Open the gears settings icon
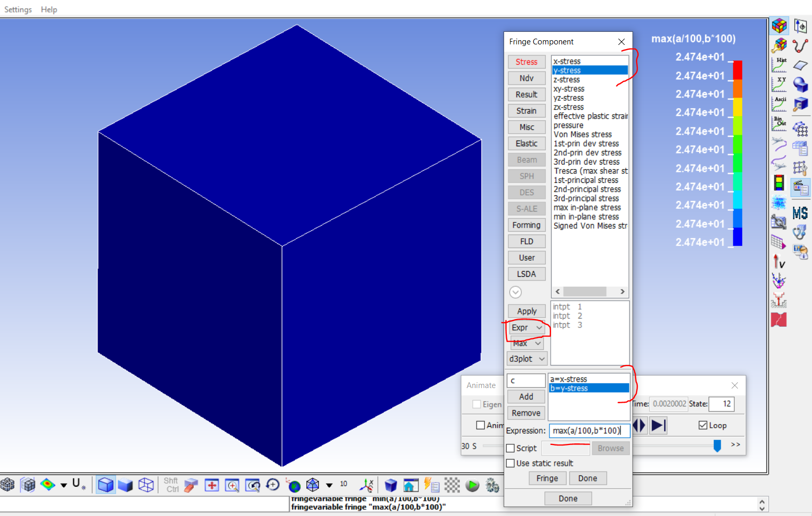The height and width of the screenshot is (516, 812). click(x=492, y=485)
